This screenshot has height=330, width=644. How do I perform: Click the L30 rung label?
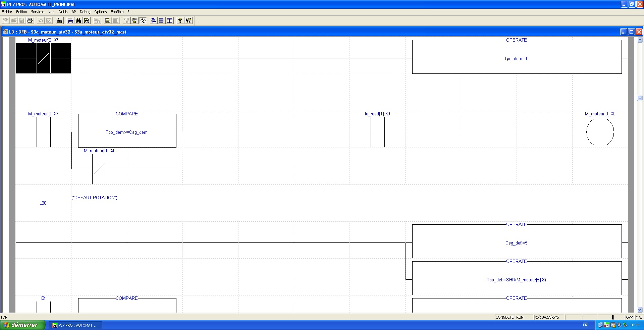43,203
